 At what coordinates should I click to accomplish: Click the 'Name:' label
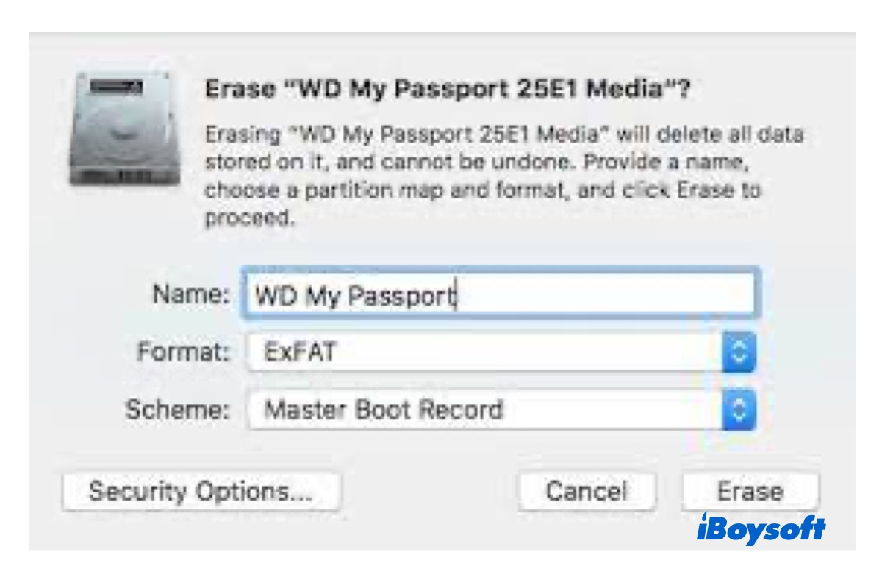pyautogui.click(x=191, y=294)
